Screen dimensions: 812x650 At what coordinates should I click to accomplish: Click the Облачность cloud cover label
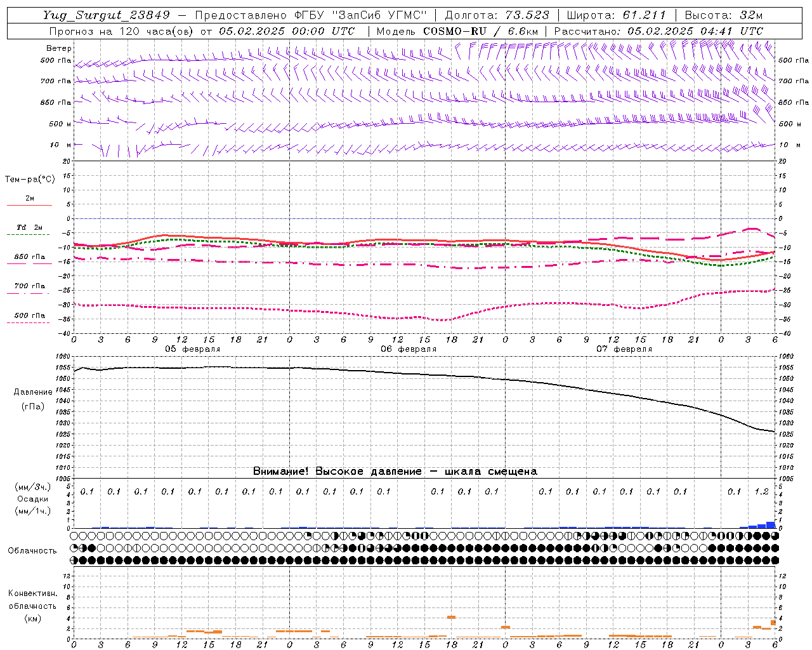coord(32,551)
